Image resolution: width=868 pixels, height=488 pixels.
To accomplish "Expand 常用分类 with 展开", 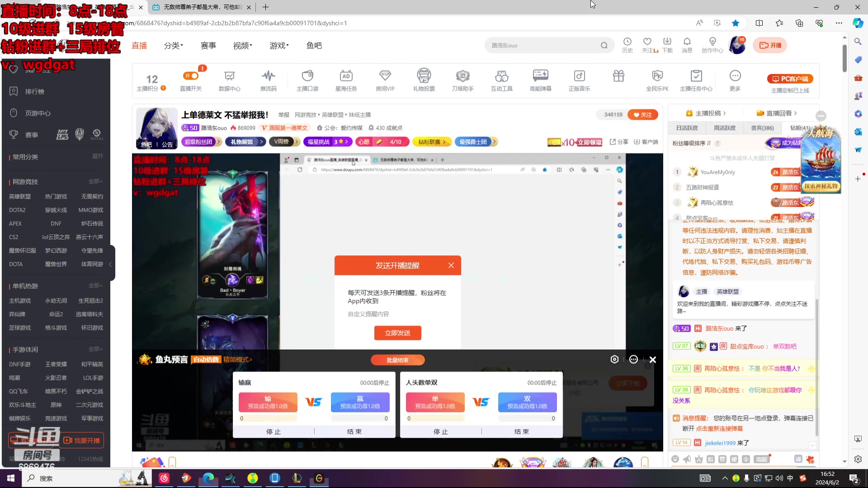I will [98, 156].
